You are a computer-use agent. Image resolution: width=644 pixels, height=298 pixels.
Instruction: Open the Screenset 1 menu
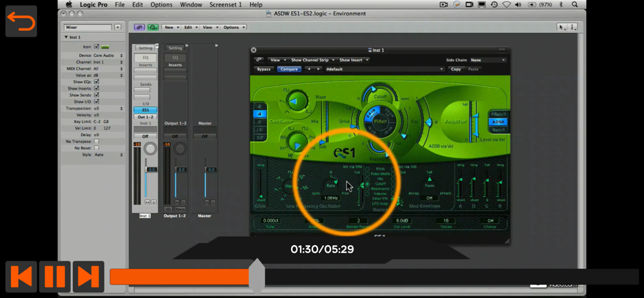pyautogui.click(x=226, y=5)
